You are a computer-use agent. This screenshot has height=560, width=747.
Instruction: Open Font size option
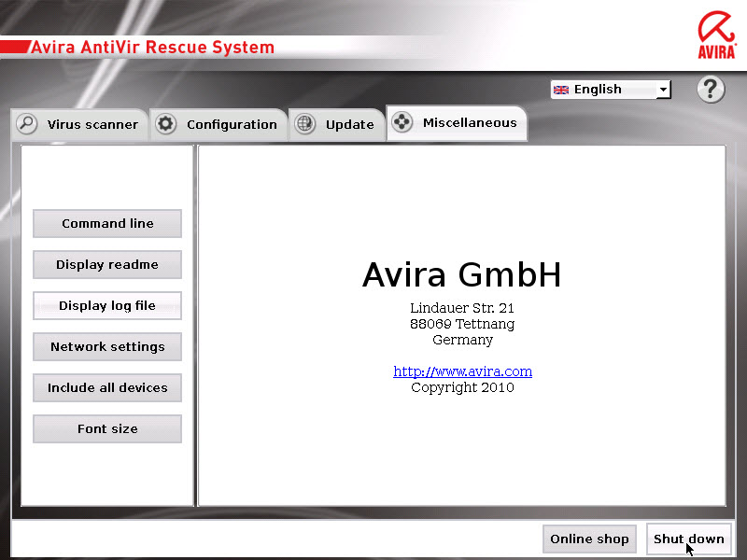(107, 428)
